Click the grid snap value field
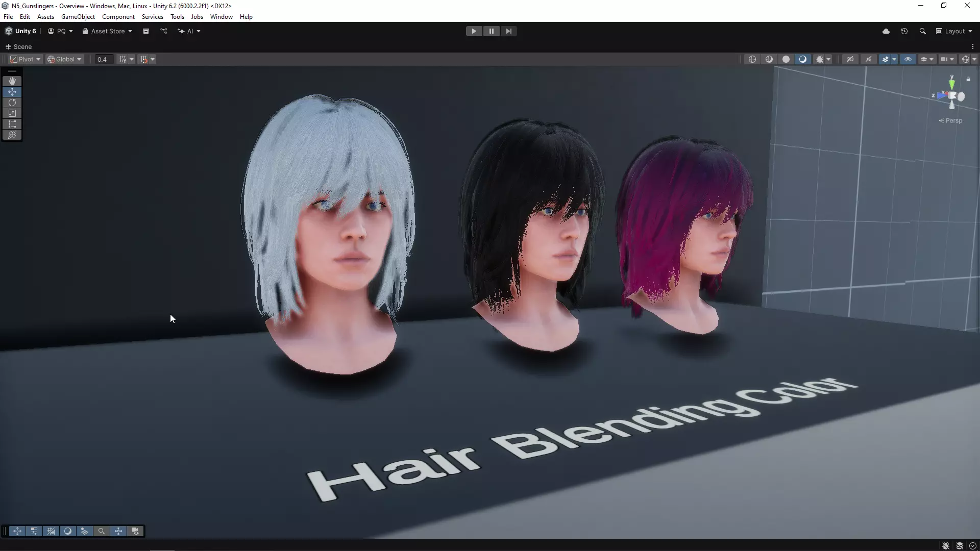Screen dimensions: 980x551 click(x=103, y=59)
